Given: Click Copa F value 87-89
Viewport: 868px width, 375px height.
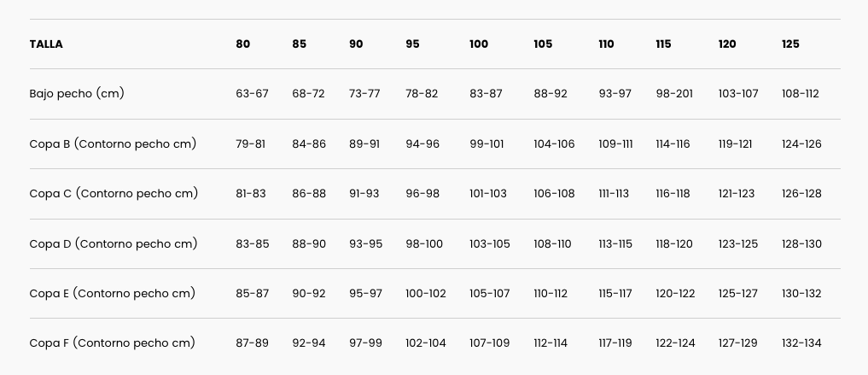Looking at the screenshot, I should tap(252, 343).
